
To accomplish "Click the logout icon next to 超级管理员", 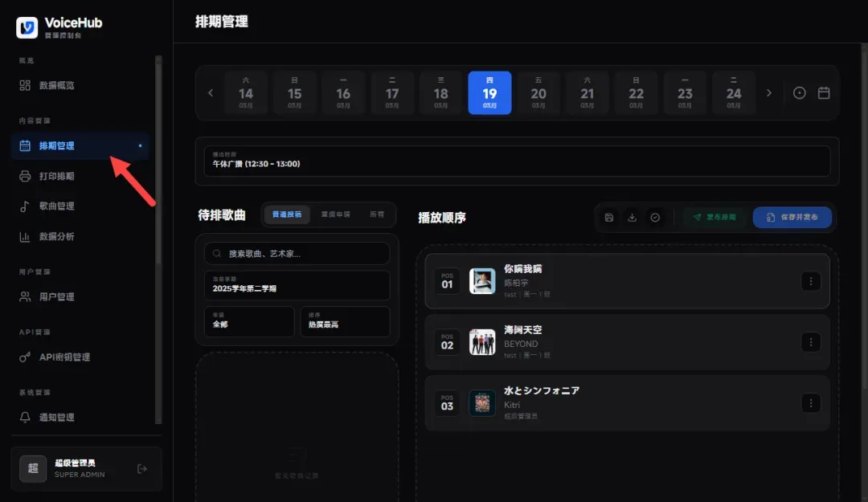I will point(142,468).
